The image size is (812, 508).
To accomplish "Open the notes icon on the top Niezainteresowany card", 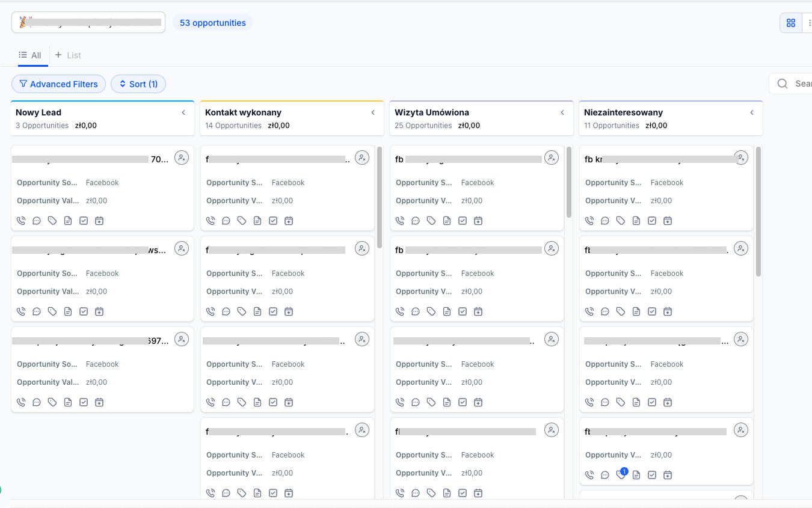I will [636, 221].
